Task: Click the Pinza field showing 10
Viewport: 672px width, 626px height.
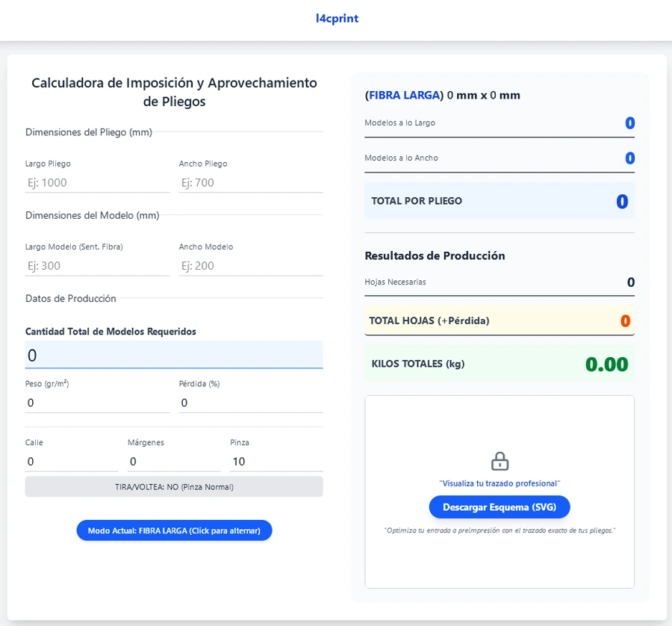Action: [x=276, y=462]
